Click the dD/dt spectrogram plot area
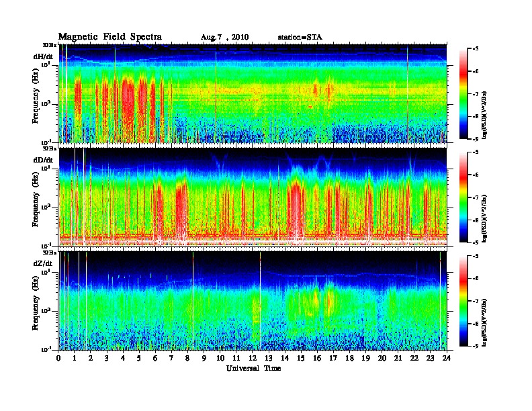This screenshot has height=411, width=532. (x=253, y=197)
